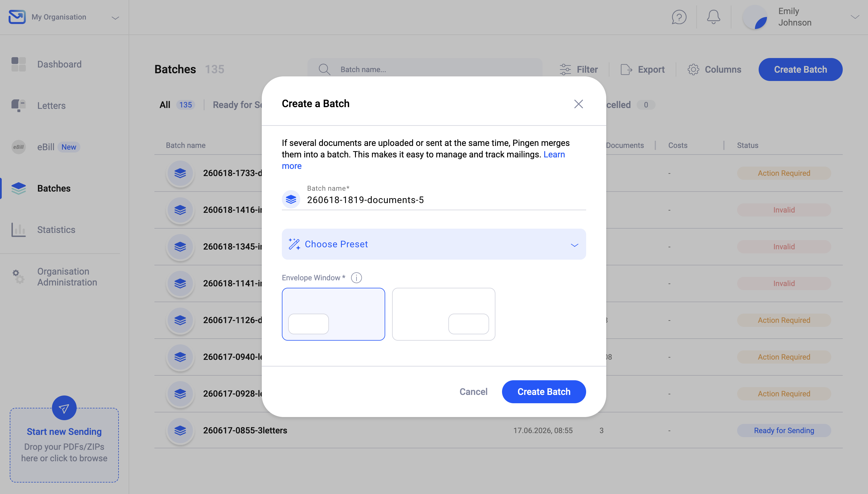Select the right envelope window option

(443, 314)
